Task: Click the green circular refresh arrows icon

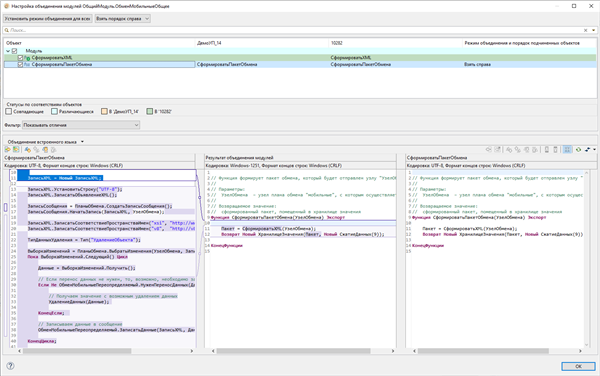Action: [578, 150]
